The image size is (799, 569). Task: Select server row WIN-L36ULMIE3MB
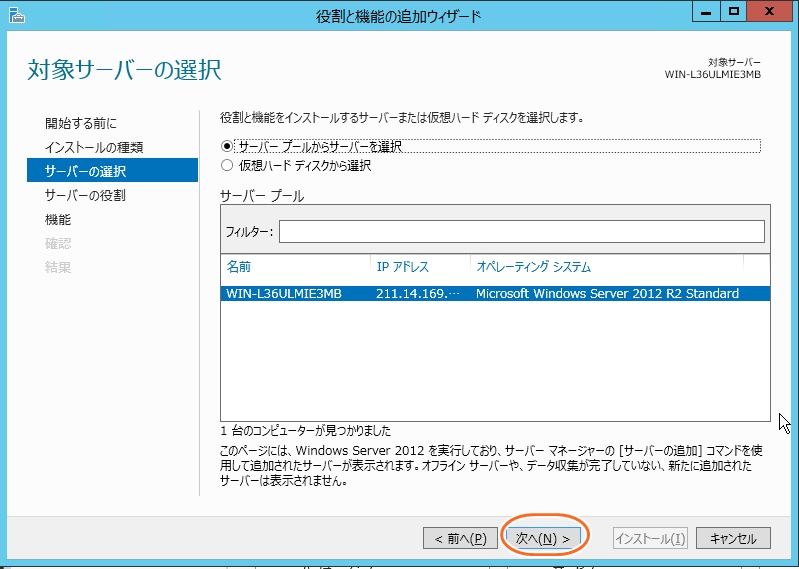(495, 293)
